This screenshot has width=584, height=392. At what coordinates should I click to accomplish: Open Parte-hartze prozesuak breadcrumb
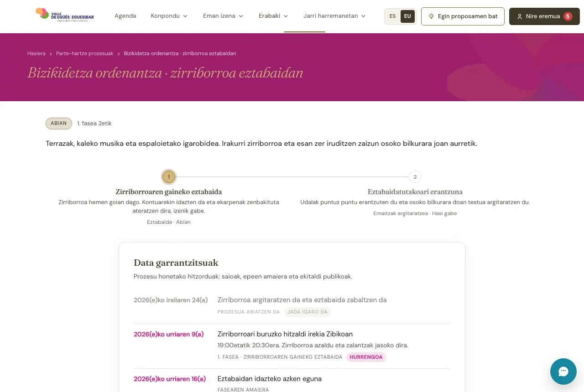coord(85,53)
